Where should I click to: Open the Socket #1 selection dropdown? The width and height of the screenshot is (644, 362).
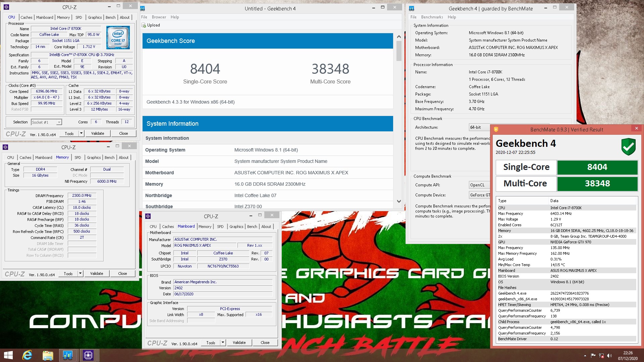point(59,122)
